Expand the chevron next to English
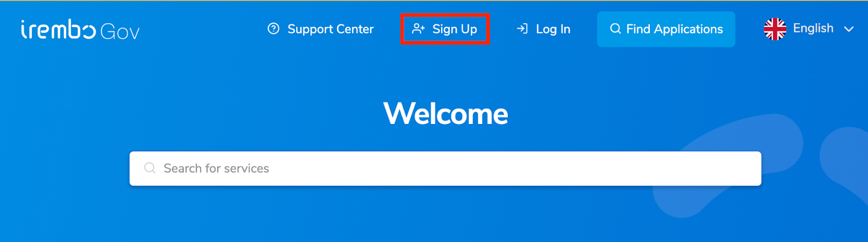 849,29
